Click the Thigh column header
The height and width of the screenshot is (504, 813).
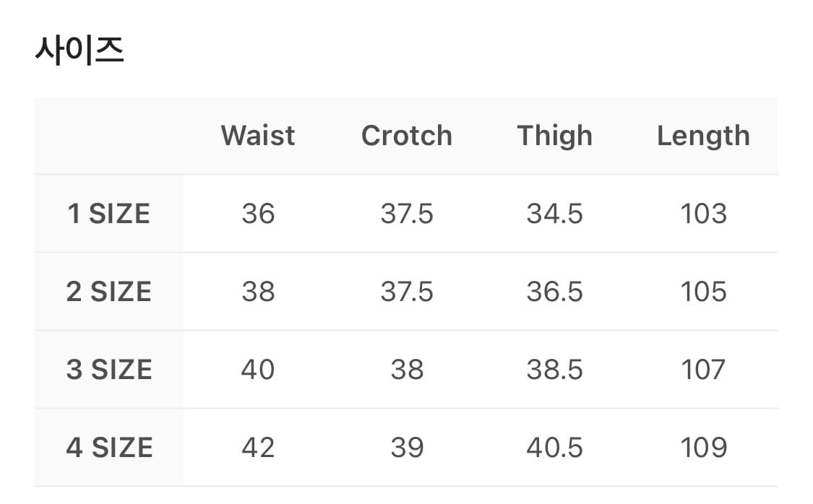555,136
